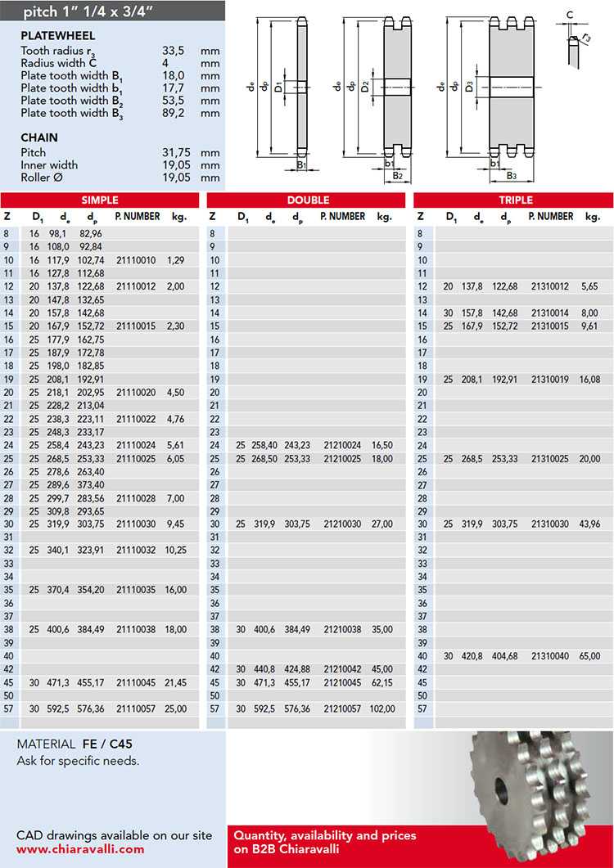Click the pitch 1" 1/4 x 3/4" title
614x868 pixels.
tap(88, 11)
